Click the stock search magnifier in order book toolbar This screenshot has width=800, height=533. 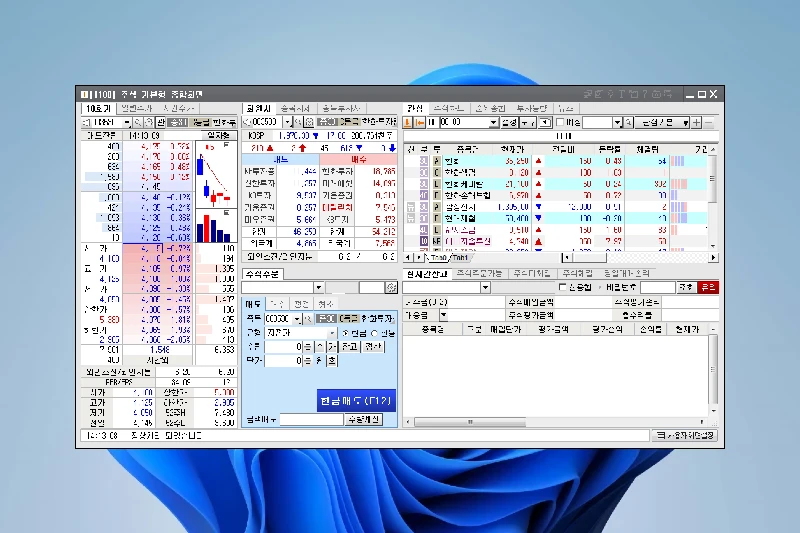click(138, 122)
